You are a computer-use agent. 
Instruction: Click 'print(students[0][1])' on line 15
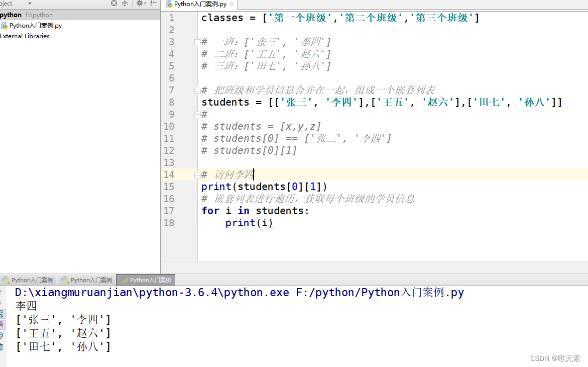point(265,187)
